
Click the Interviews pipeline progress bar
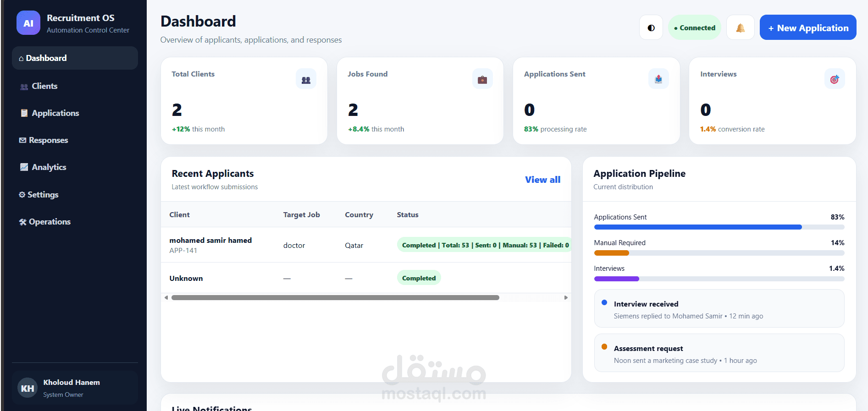[719, 279]
